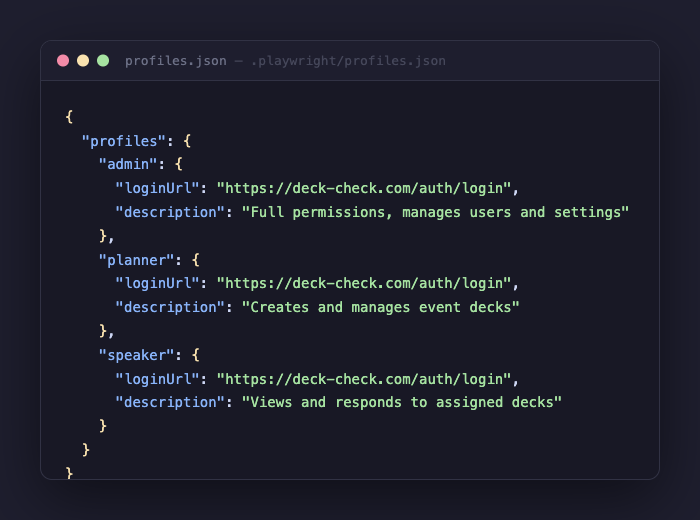Click "Full permissions, manages users and settings" string
This screenshot has height=520, width=700.
tap(435, 212)
